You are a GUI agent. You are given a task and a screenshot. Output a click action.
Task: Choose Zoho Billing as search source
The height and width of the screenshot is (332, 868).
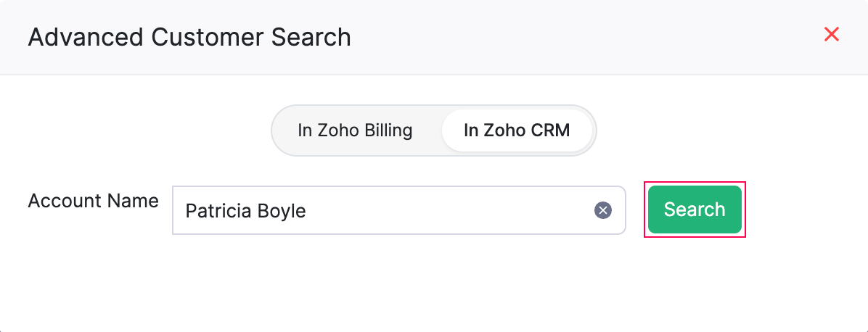[355, 130]
